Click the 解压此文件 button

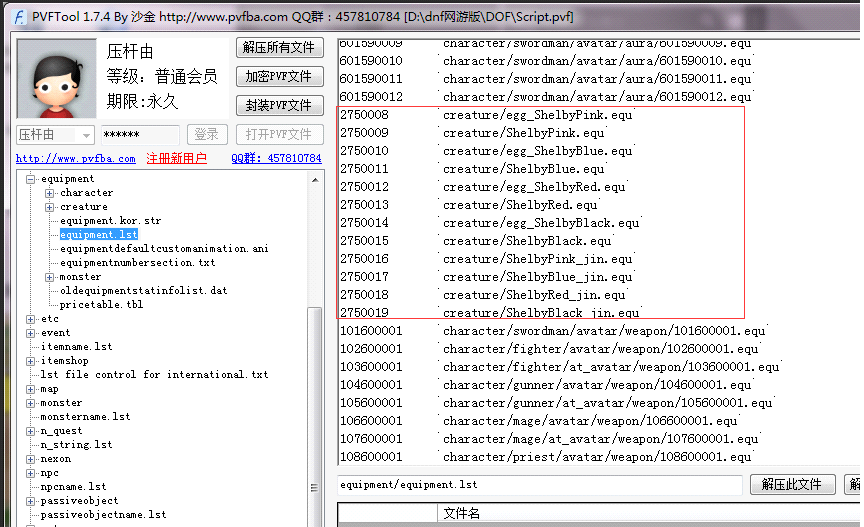coord(792,484)
